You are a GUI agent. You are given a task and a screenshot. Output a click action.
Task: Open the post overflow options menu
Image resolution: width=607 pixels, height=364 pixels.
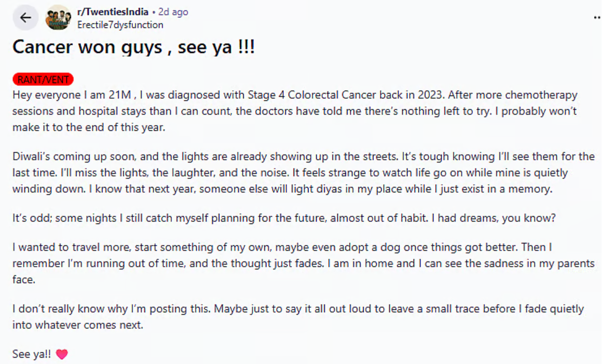(597, 18)
